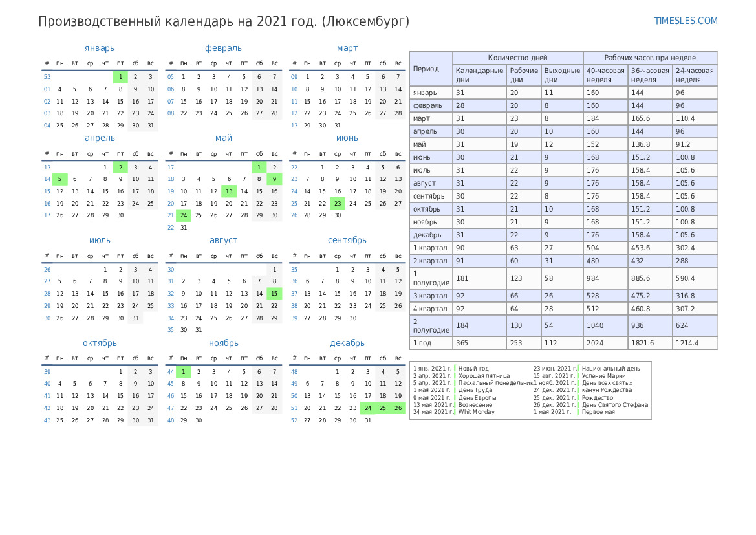Select the Whit Monday legend entry

click(x=476, y=412)
